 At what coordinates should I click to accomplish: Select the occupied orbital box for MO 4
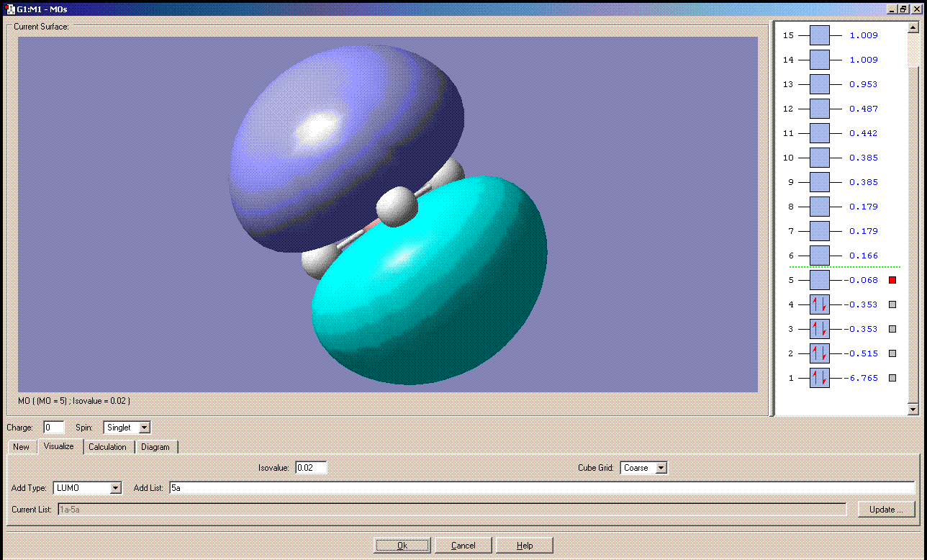click(x=820, y=304)
